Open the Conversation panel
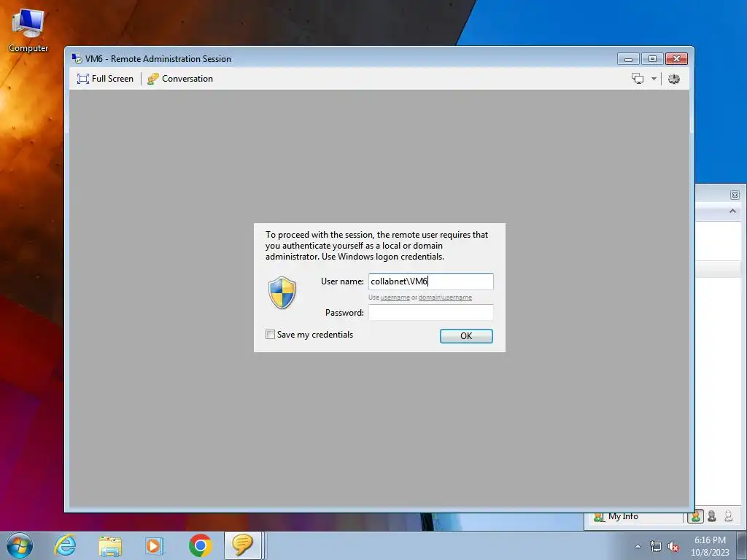This screenshot has height=560, width=747. point(180,79)
